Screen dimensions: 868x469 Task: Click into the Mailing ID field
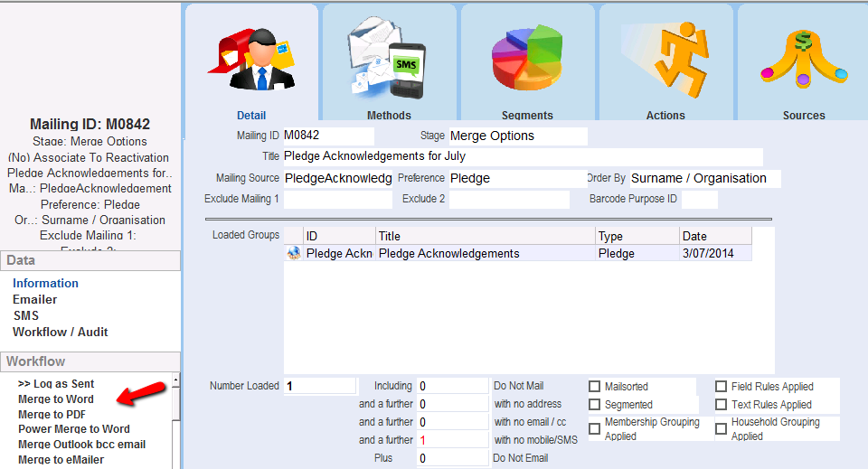(328, 136)
